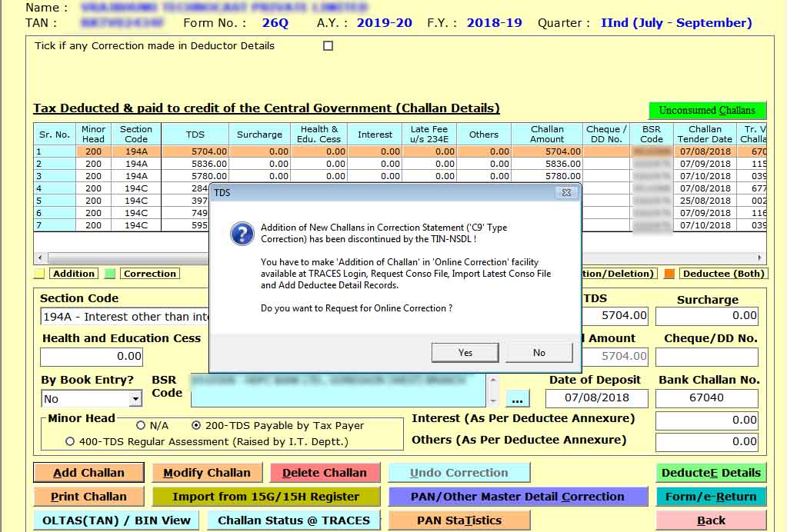Click the Date of Deposit field
This screenshot has height=532, width=787.
(x=596, y=398)
